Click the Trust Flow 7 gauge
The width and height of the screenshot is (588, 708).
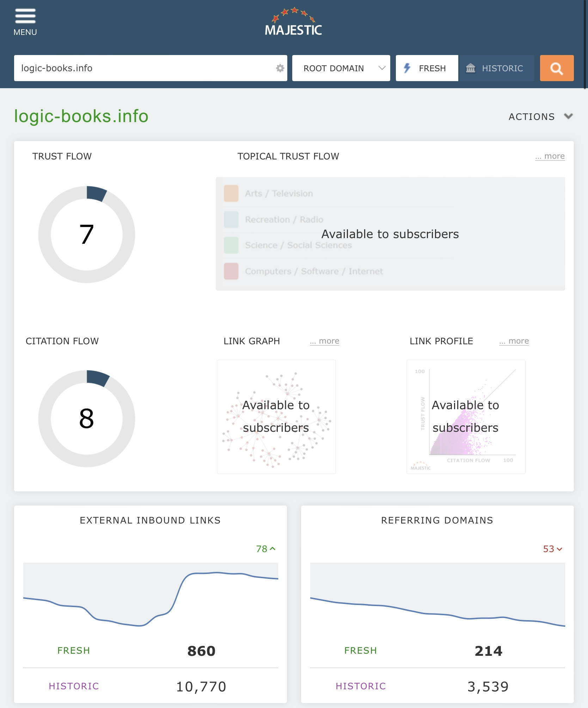pyautogui.click(x=87, y=235)
